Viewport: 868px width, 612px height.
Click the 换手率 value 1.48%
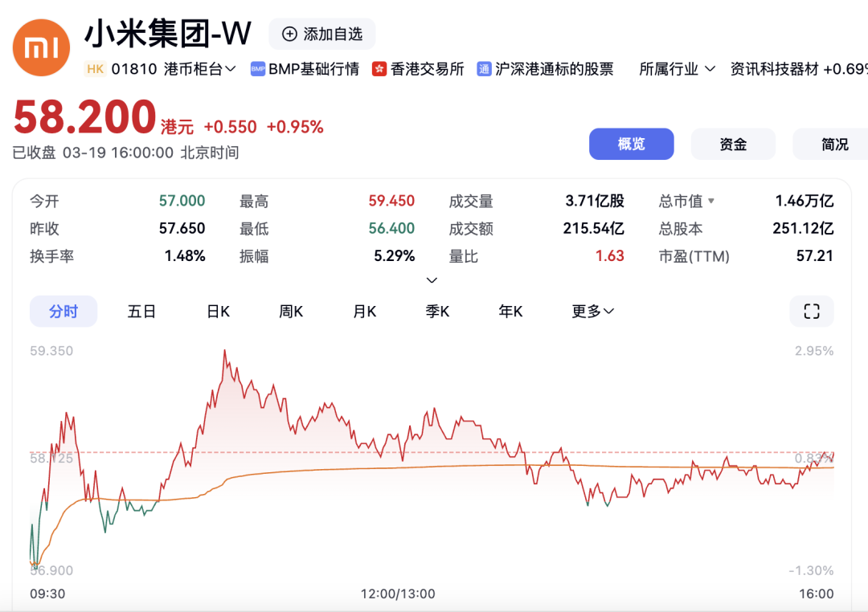pos(185,255)
